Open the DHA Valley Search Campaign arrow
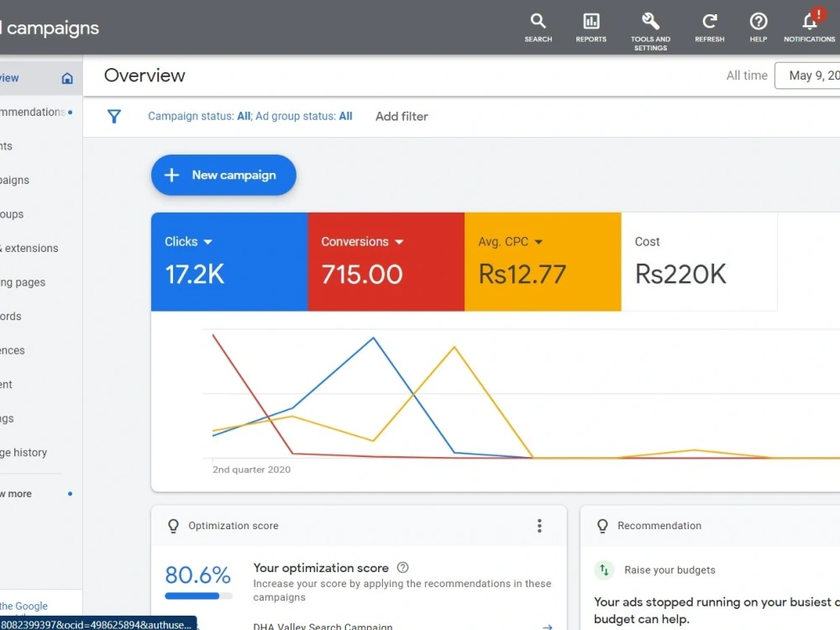This screenshot has width=840, height=630. click(548, 627)
